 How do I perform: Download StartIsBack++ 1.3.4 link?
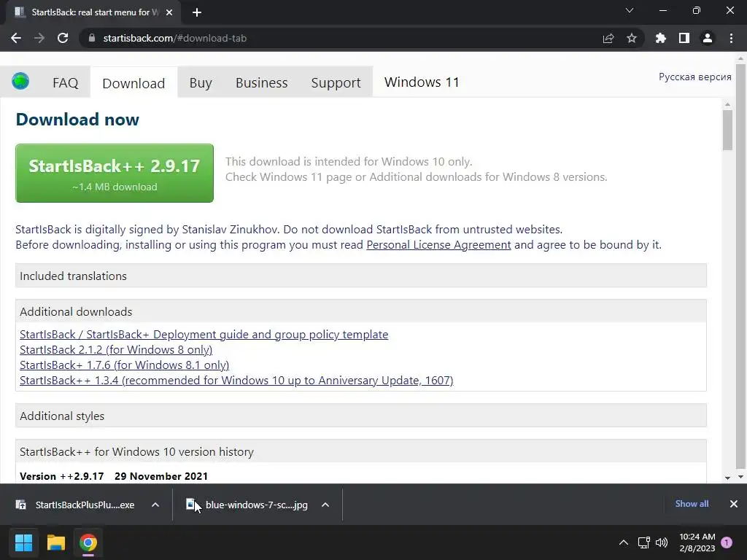click(x=236, y=380)
